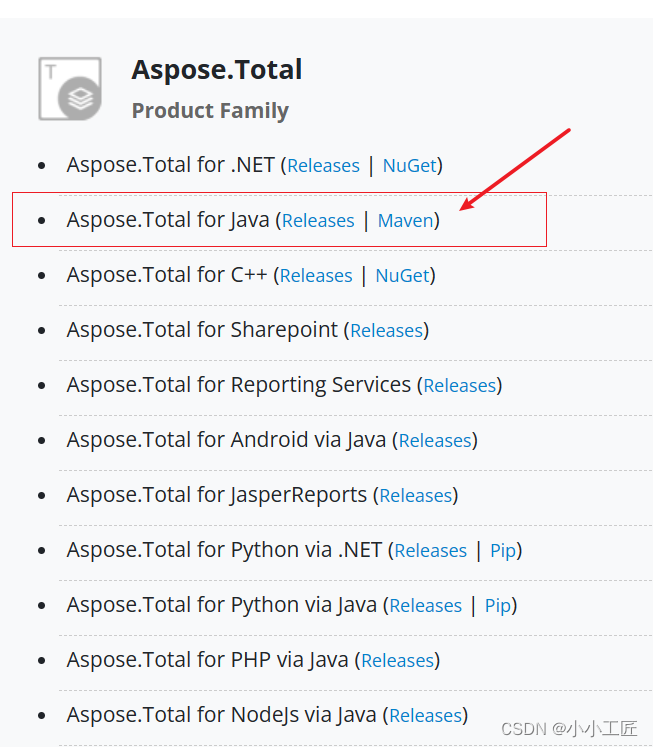Screen dimensions: 653x747
Task: Click the text Aspose.Total for C++
Action: pos(167,275)
